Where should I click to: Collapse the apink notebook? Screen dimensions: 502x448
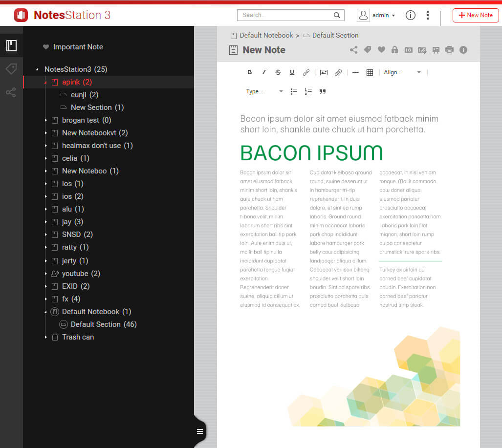(45, 82)
